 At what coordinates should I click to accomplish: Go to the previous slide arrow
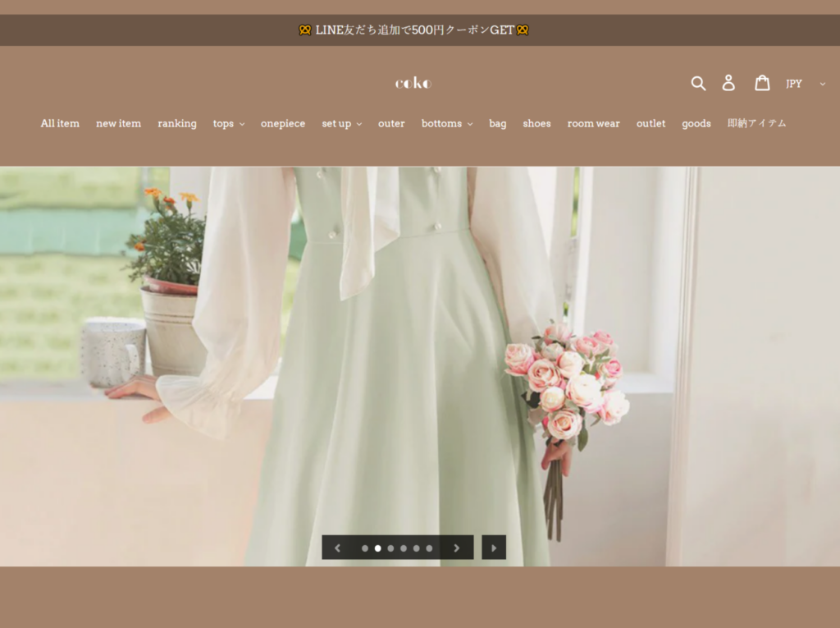pos(337,548)
